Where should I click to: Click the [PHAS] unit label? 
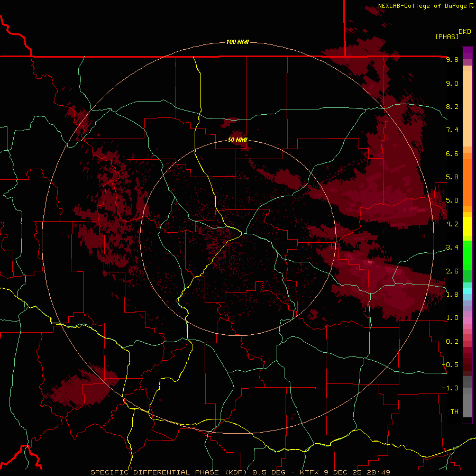click(x=447, y=37)
